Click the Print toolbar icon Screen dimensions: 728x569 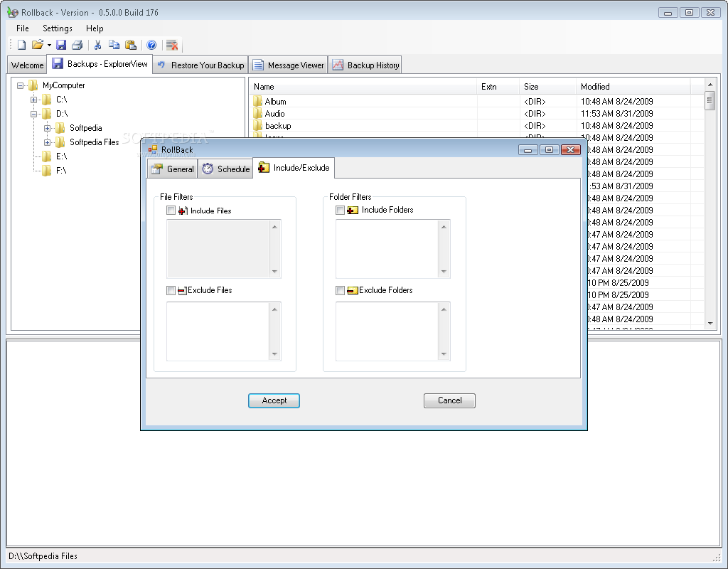77,45
